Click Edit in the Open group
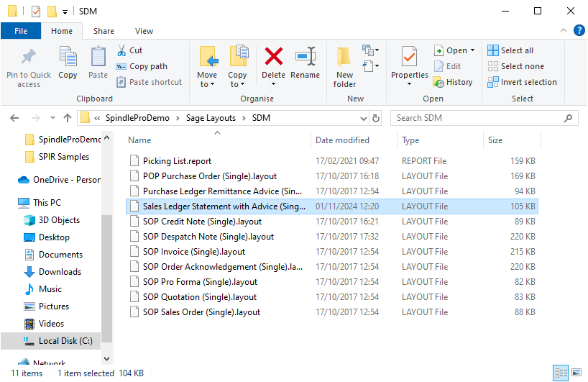This screenshot has height=382, width=588. [447, 66]
